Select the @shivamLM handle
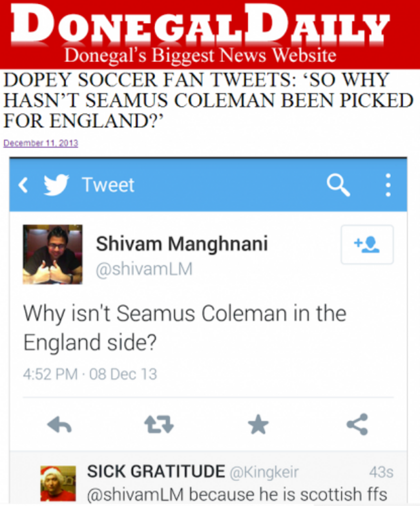 pos(144,269)
